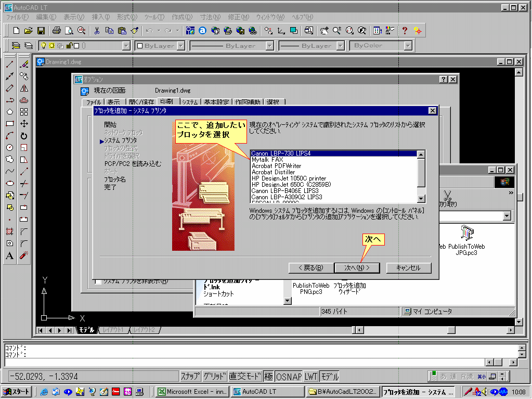This screenshot has height=399, width=532.
Task: Open a drawing with the open-folder icon
Action: click(29, 31)
